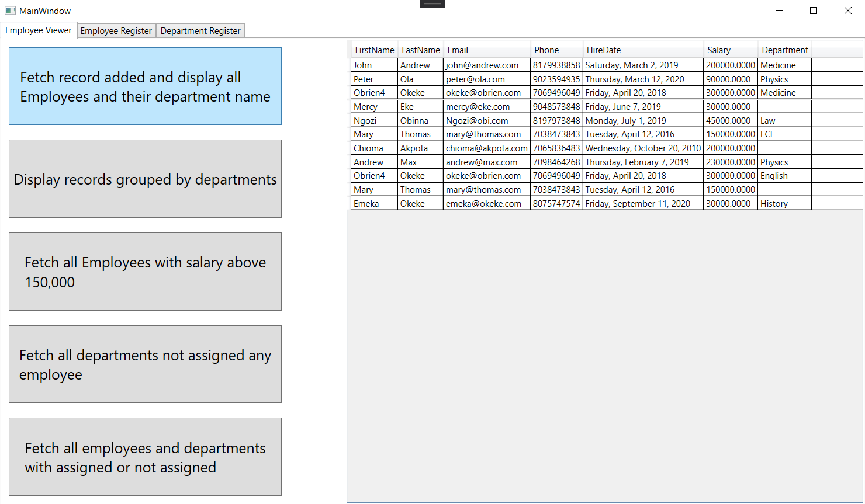Click the email emeka@okeke.com
The height and width of the screenshot is (504, 865).
click(x=487, y=204)
